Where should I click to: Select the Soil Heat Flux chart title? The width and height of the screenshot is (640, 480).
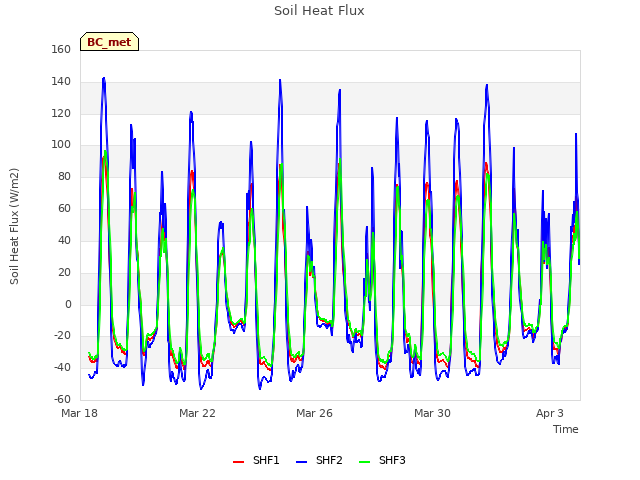[319, 11]
